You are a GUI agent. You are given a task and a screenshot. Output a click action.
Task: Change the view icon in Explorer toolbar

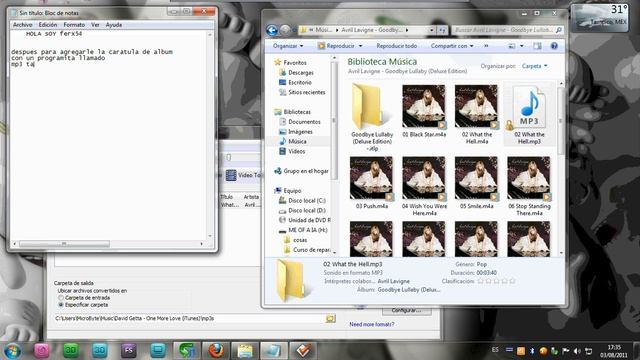pyautogui.click(x=511, y=46)
